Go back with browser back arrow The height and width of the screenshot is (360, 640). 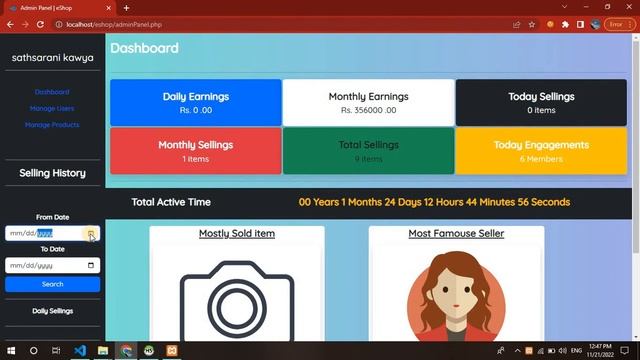click(x=10, y=24)
